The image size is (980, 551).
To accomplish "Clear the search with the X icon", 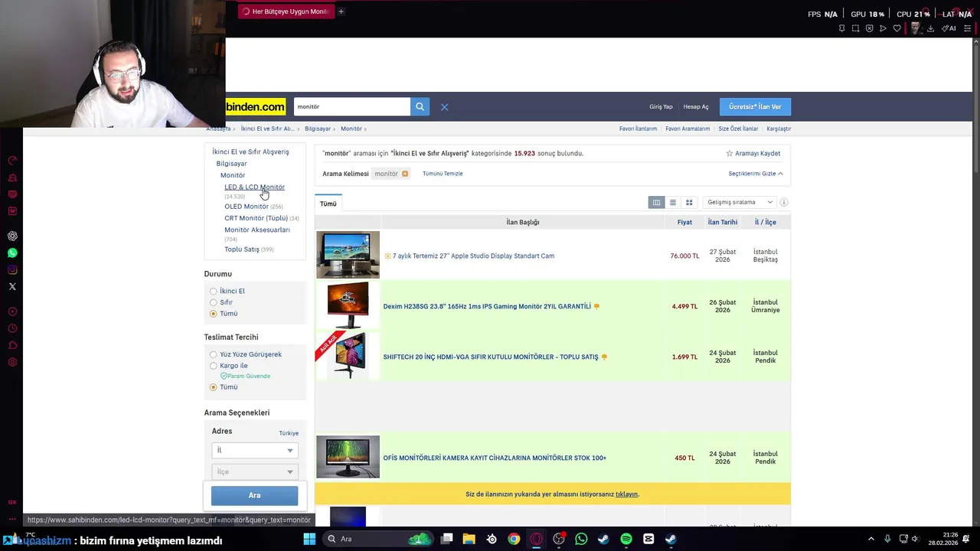I will [x=444, y=107].
